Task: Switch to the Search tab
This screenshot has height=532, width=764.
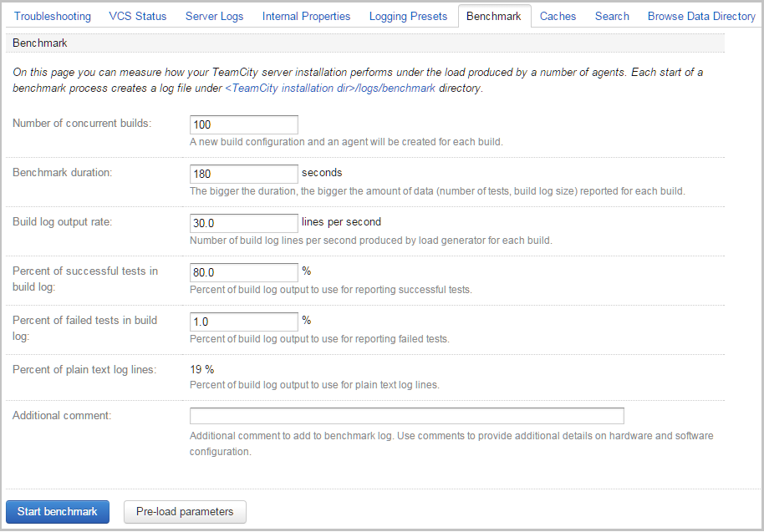Action: 612,17
